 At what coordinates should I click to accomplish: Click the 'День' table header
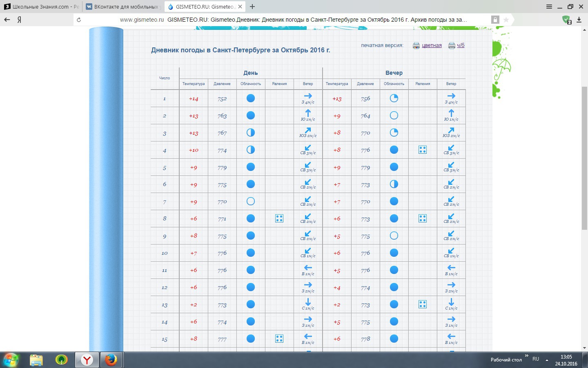[x=251, y=73]
